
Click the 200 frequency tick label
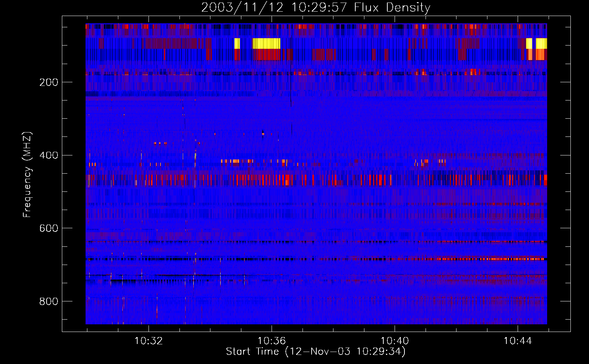tap(49, 82)
